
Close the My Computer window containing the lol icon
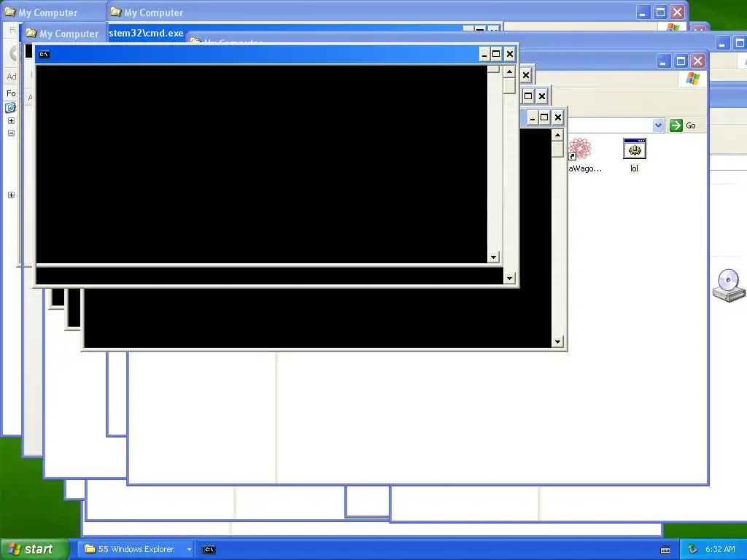pos(697,61)
